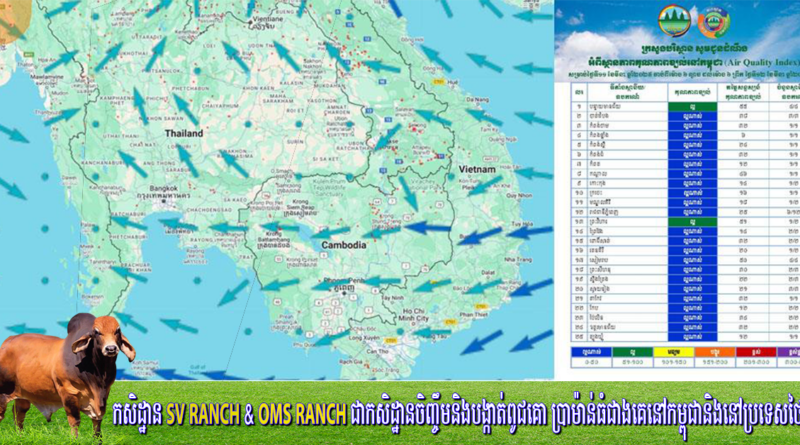The width and height of the screenshot is (800, 445).
Task: Select the yellow legend swatch
Action: [673, 352]
